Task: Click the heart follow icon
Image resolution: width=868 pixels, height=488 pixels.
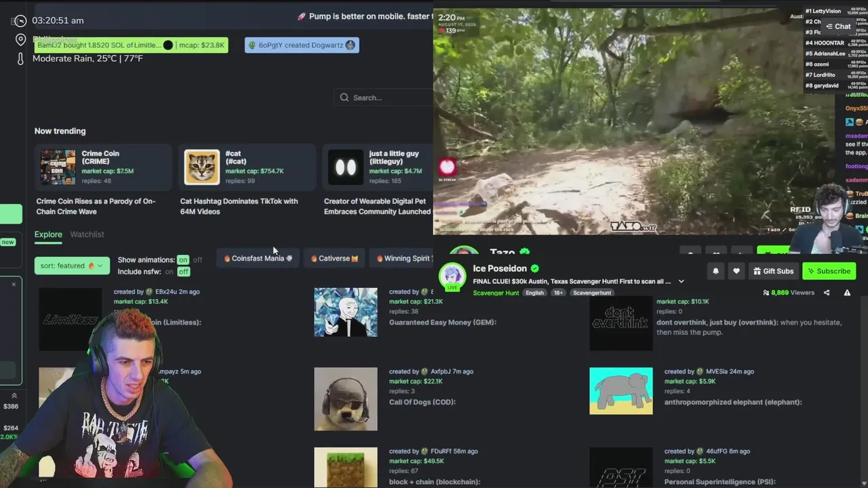Action: pyautogui.click(x=736, y=271)
